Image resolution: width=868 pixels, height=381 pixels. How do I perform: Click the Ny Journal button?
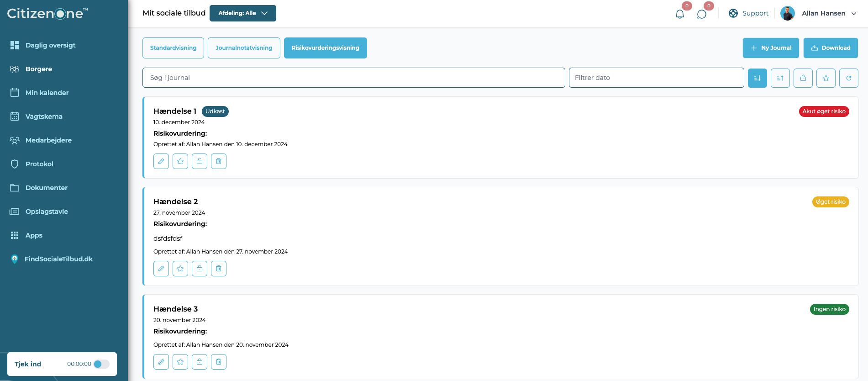[771, 48]
